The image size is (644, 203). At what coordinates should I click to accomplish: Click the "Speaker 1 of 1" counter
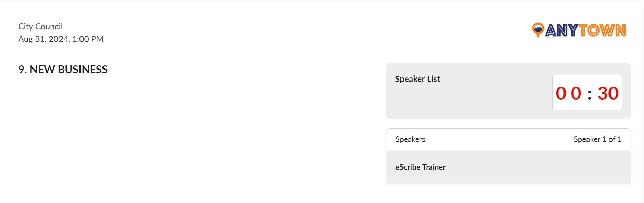pyautogui.click(x=597, y=139)
